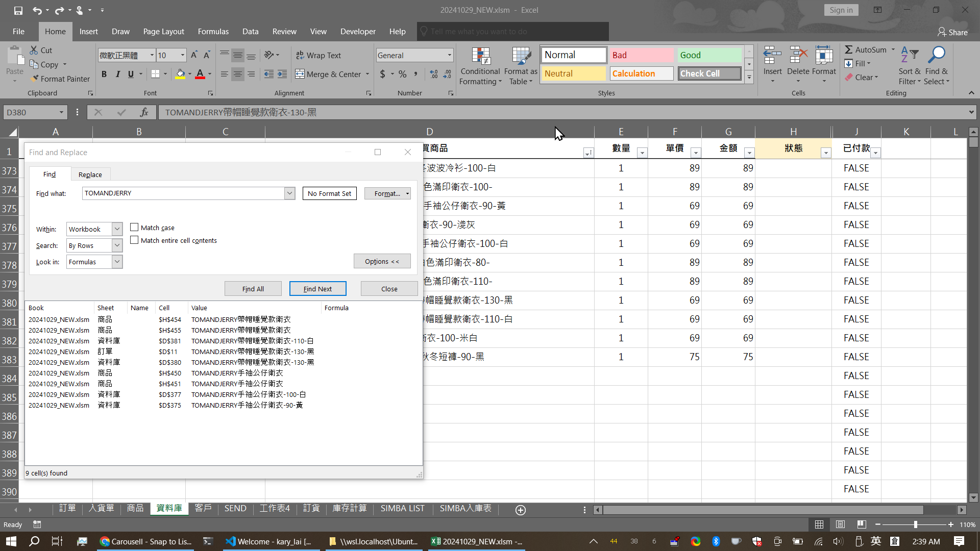
Task: Click the Bold formatting icon
Action: tap(104, 74)
